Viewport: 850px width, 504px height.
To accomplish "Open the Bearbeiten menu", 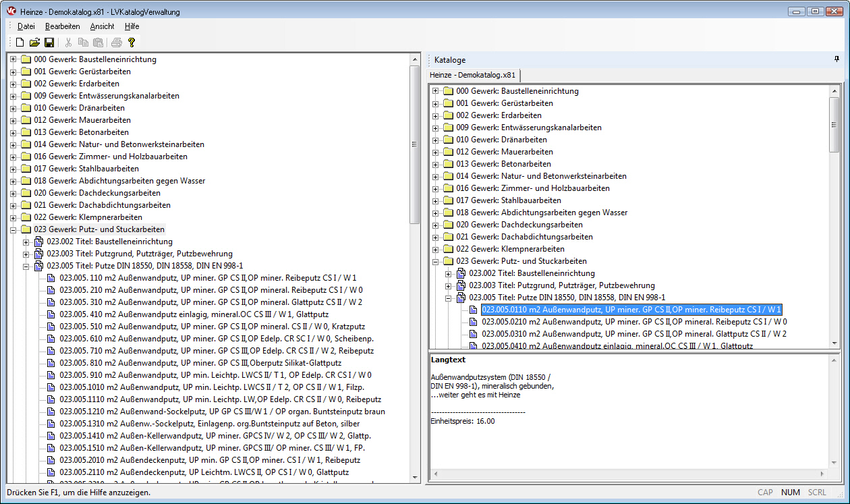I will coord(63,26).
